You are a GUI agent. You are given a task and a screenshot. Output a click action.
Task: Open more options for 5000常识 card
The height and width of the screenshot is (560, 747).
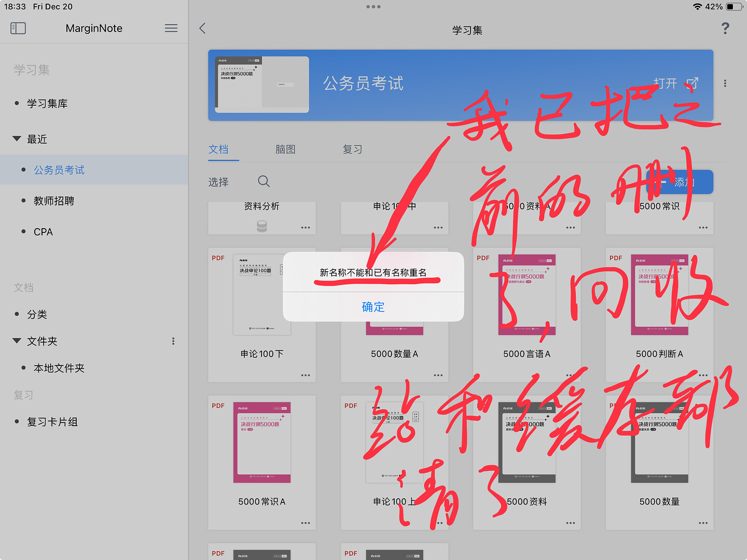(x=703, y=227)
